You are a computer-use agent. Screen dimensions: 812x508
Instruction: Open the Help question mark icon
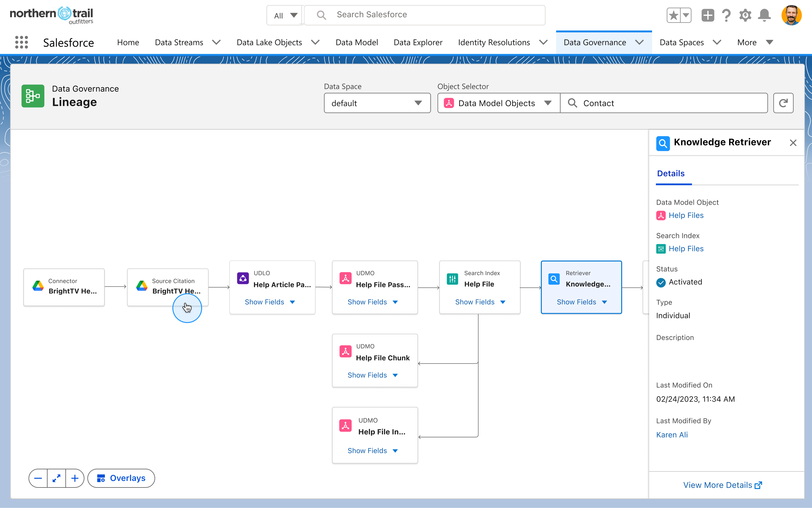(x=726, y=15)
